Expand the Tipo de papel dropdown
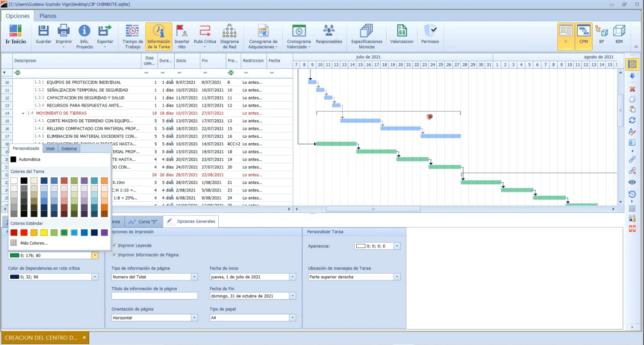 tap(292, 318)
